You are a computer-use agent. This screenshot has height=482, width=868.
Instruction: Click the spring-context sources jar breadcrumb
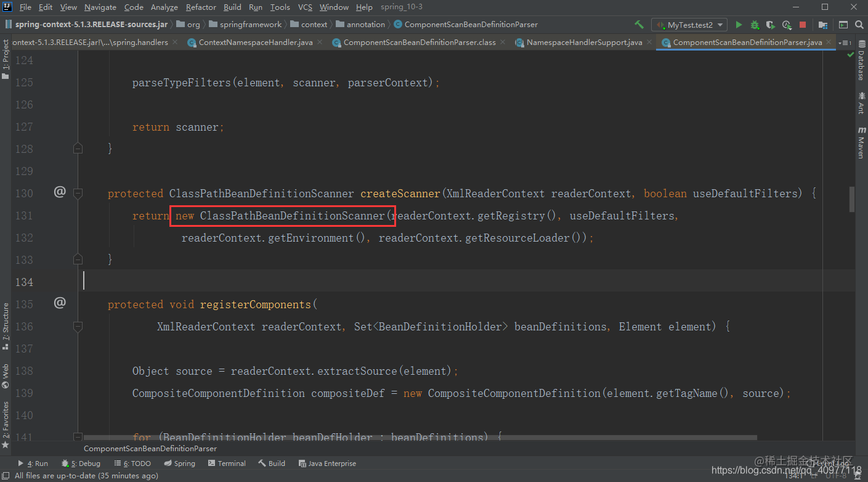pos(86,25)
